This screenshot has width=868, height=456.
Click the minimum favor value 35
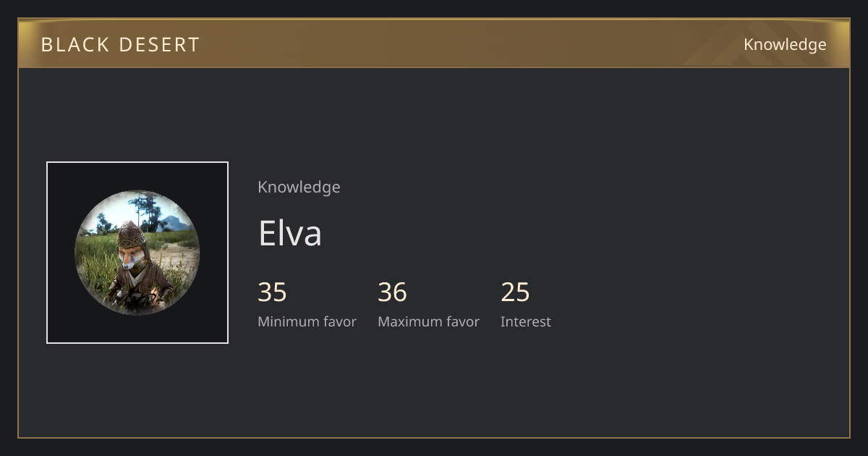pos(272,292)
